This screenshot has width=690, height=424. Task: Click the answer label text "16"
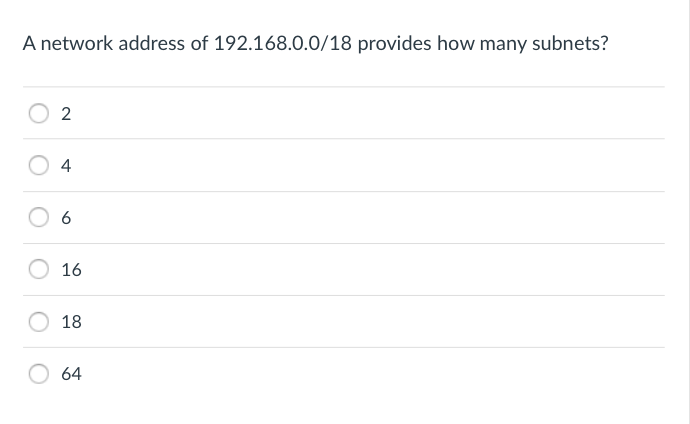coord(71,270)
